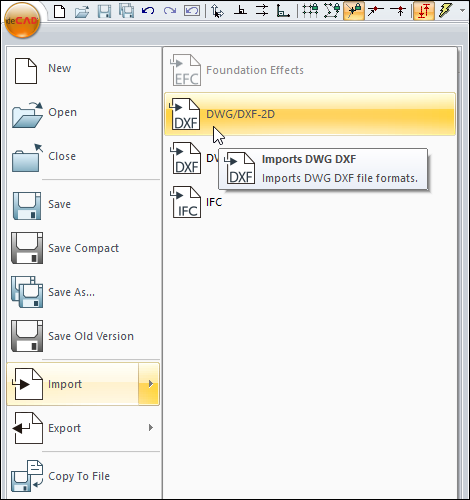
Task: Select DWG/DXF-2D import option
Action: [x=310, y=114]
